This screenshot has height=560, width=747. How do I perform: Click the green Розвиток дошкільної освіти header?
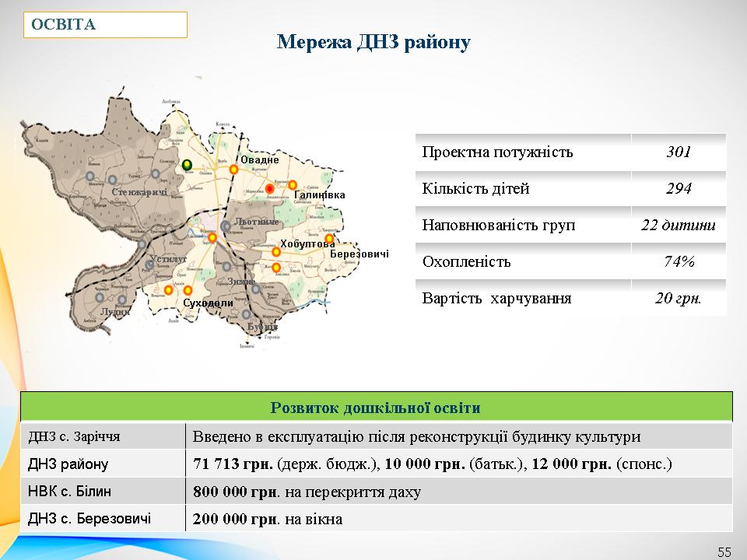click(x=376, y=408)
